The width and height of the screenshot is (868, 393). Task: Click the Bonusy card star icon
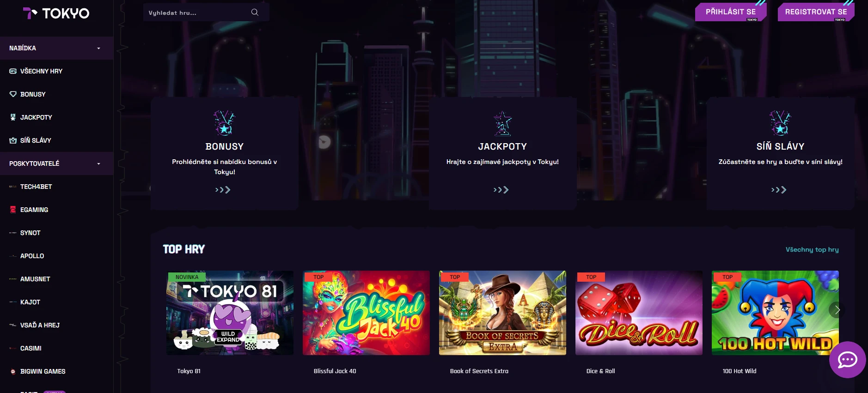click(x=225, y=123)
